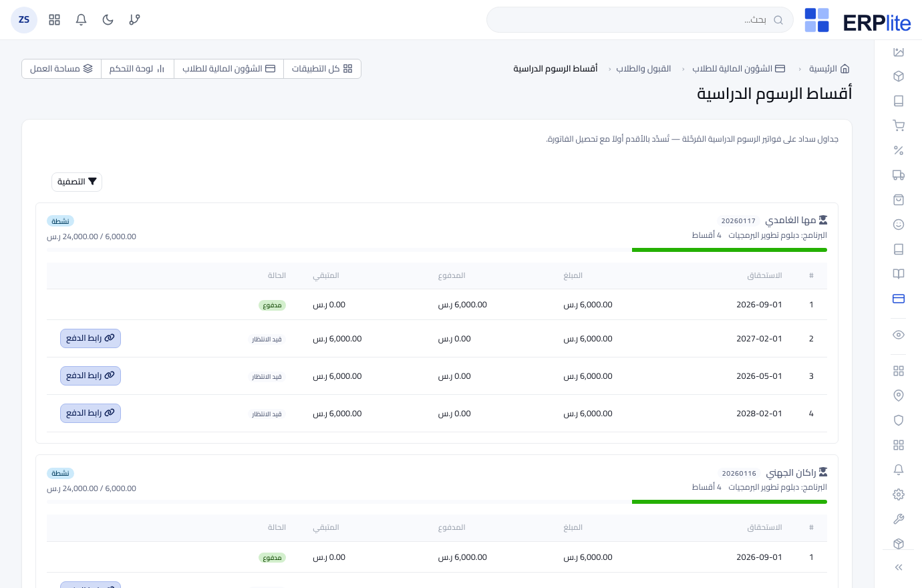Click the student name مها الغامدي
Screen dimensions: 922x588
coord(790,220)
